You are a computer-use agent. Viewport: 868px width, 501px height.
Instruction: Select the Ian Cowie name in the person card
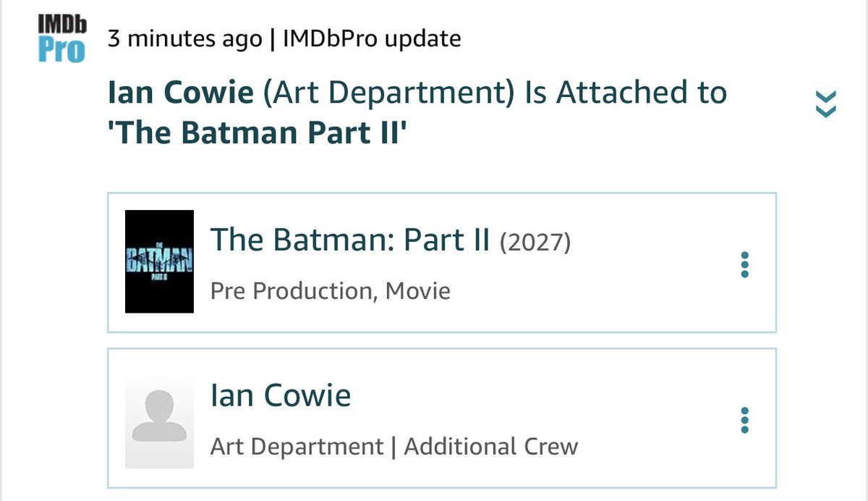tap(281, 396)
